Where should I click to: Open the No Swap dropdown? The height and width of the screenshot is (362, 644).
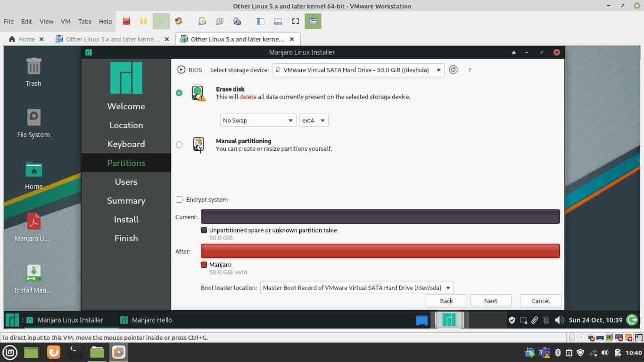pos(258,120)
